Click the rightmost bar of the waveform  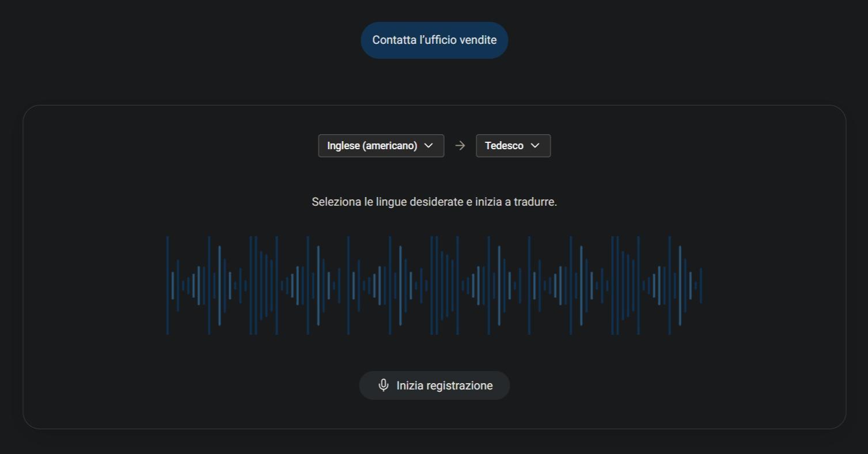(x=700, y=285)
